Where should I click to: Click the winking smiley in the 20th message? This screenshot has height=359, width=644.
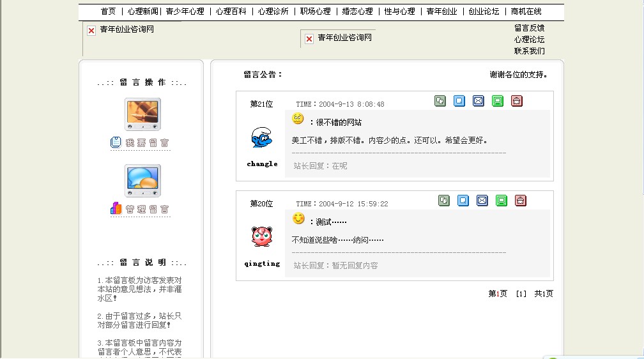tap(298, 218)
